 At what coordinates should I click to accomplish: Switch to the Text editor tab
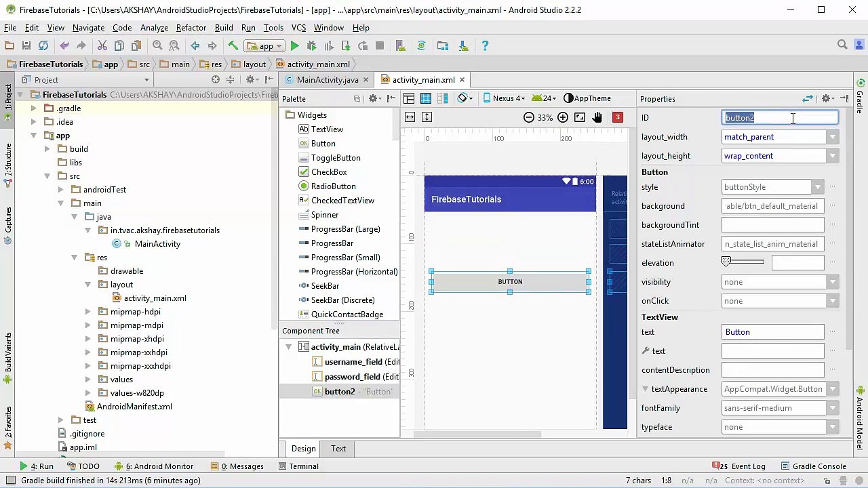pos(338,449)
